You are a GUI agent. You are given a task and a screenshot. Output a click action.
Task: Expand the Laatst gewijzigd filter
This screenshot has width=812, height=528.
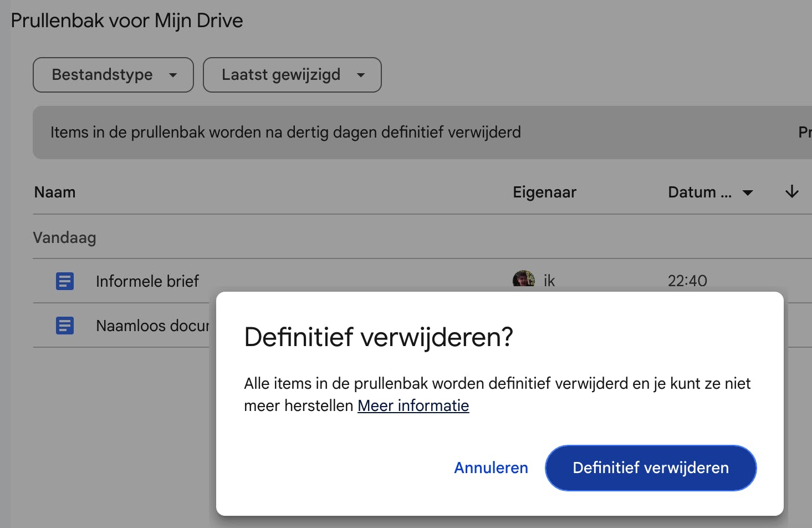pos(292,75)
